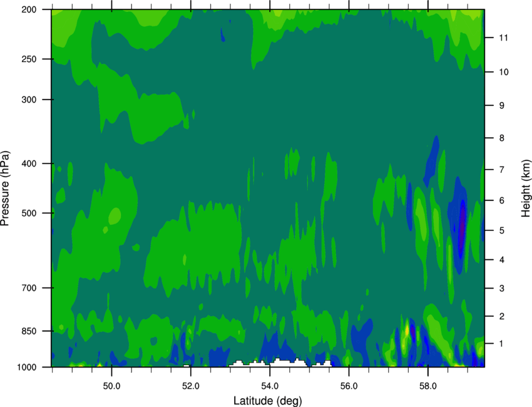Click the 52.0 latitude label
Screen dimensions: 532x407
click(x=191, y=386)
